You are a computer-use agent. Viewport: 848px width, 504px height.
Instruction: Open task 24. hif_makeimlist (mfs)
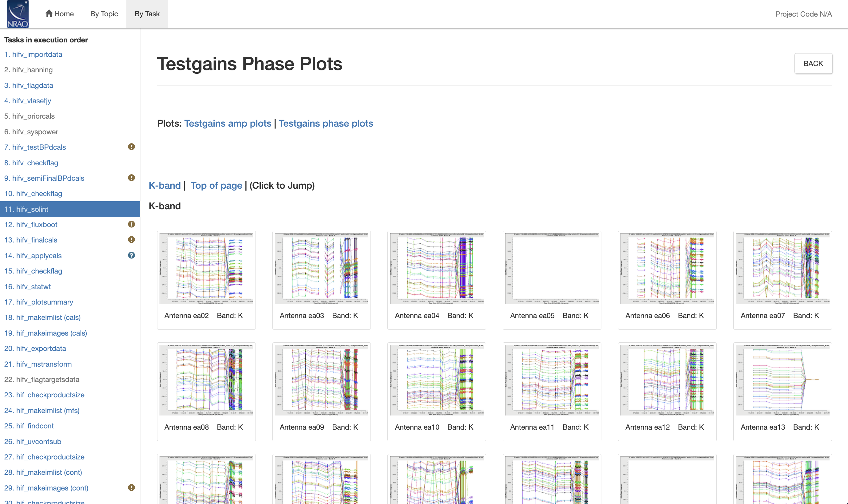point(42,410)
